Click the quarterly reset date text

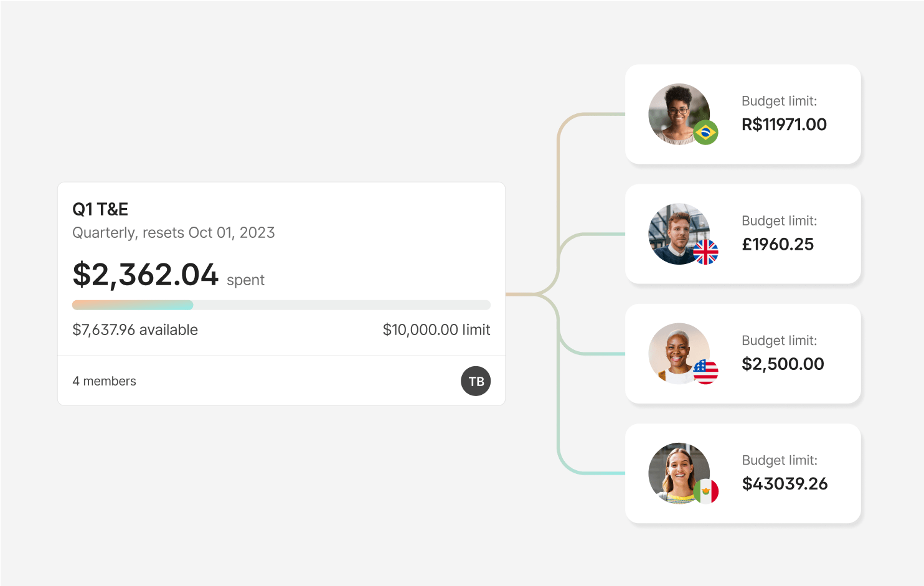click(x=173, y=233)
